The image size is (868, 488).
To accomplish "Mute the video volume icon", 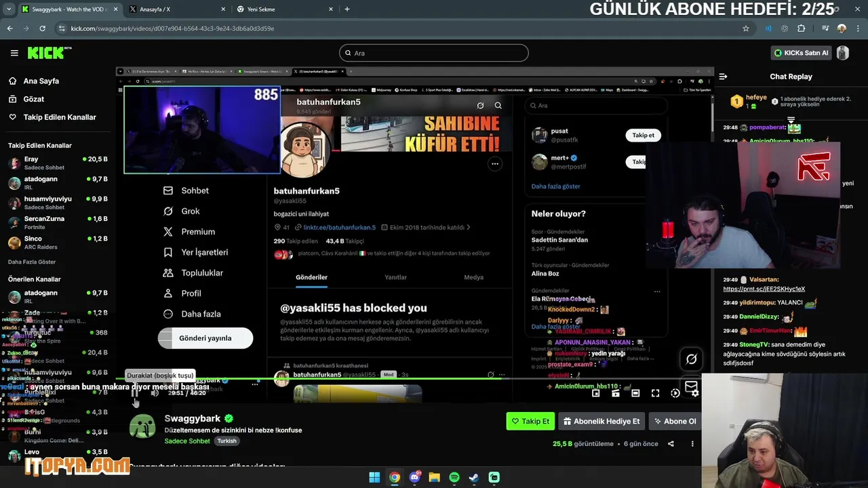I will [155, 393].
